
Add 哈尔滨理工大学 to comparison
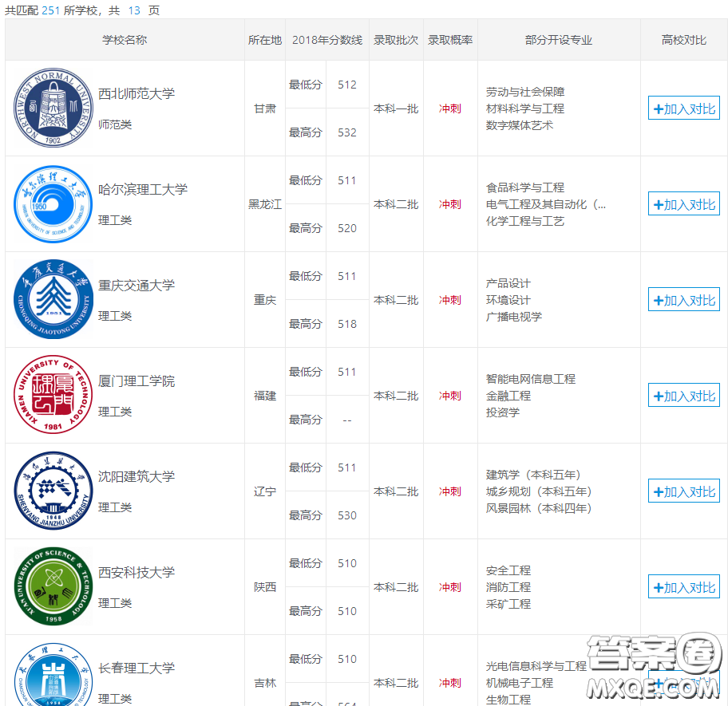point(684,204)
